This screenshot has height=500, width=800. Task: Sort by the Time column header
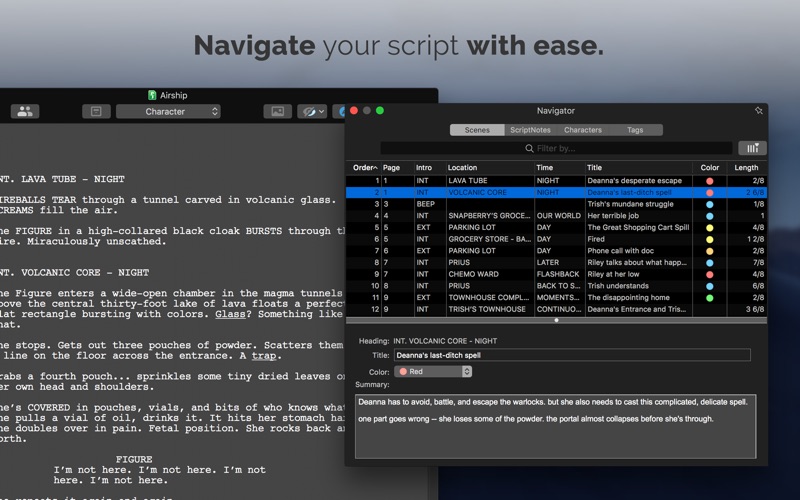point(559,167)
